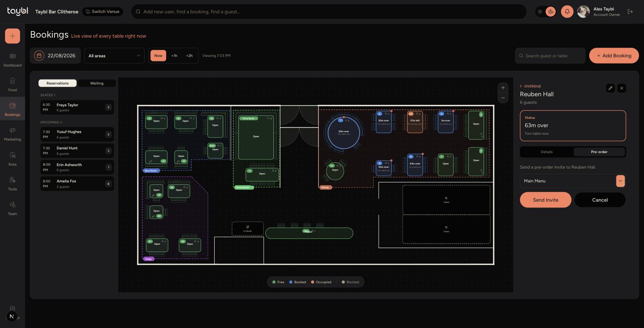Click the logout icon next to Alex Taybl
644x328 pixels.
click(x=630, y=12)
